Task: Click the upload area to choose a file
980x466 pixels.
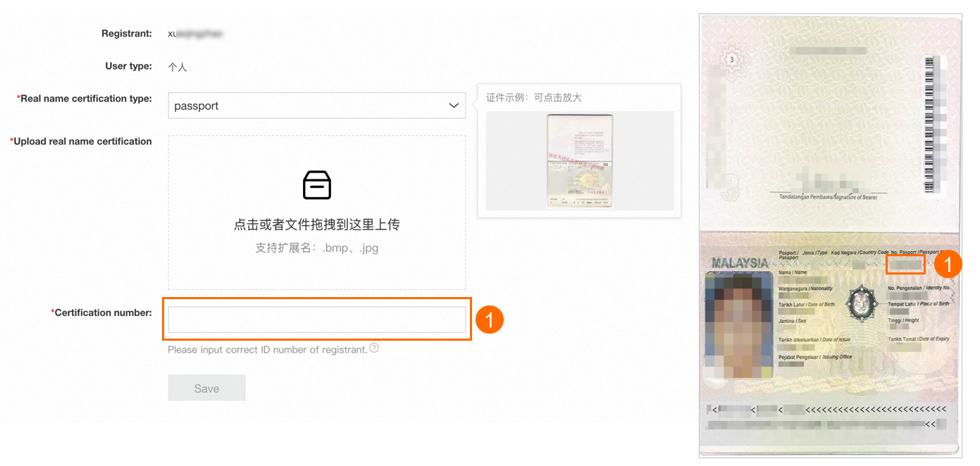Action: [316, 212]
